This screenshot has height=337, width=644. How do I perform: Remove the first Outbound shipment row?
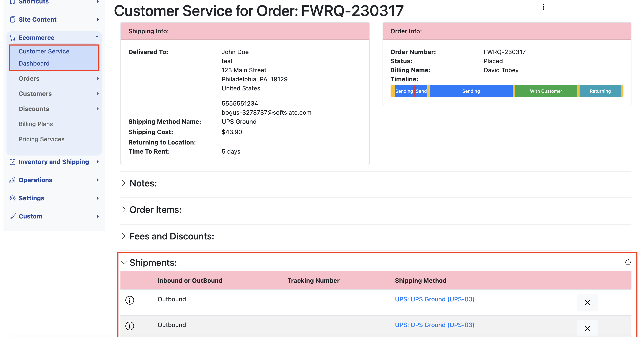(587, 303)
